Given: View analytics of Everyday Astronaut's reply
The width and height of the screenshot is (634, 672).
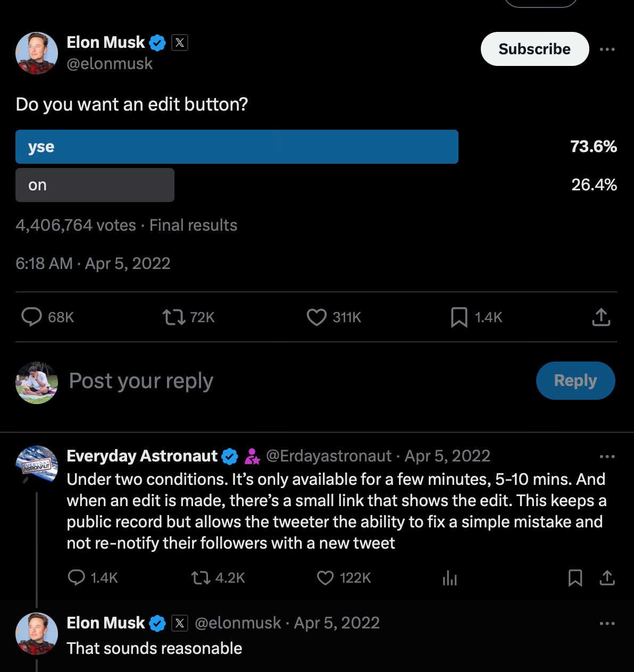Looking at the screenshot, I should [449, 578].
